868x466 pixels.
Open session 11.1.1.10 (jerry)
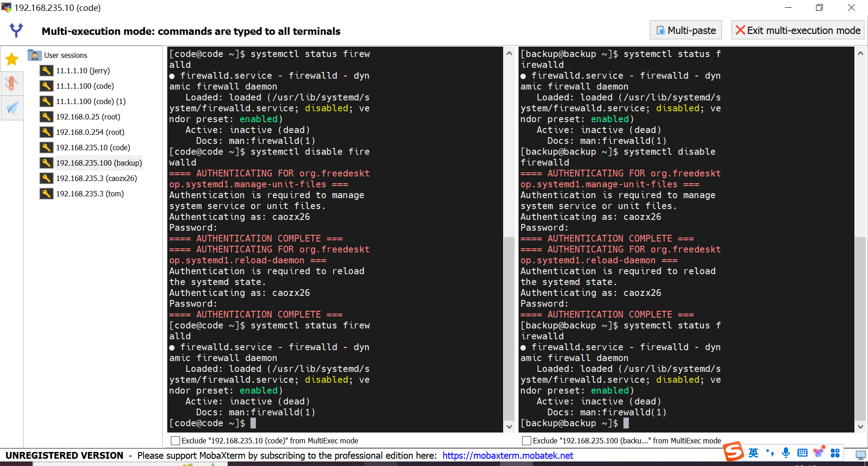coord(83,71)
